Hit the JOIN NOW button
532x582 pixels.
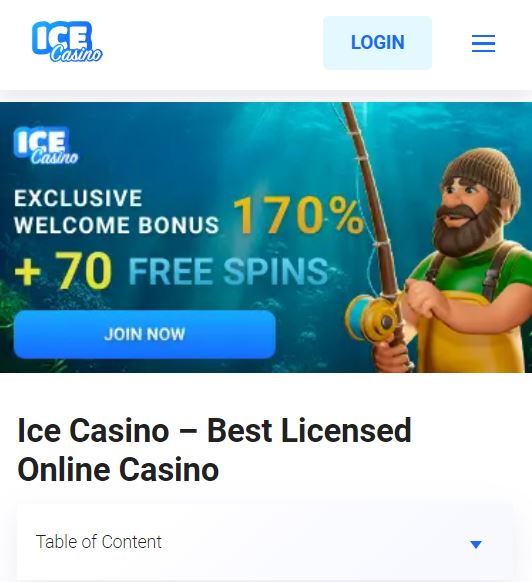pos(145,334)
